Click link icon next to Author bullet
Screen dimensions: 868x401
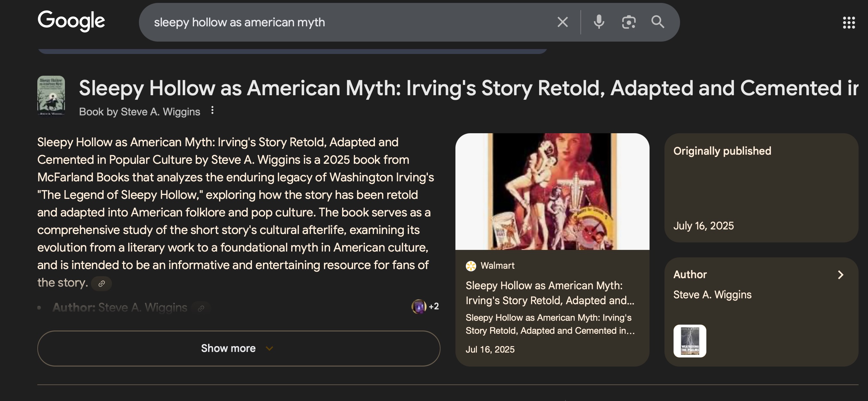coord(201,308)
